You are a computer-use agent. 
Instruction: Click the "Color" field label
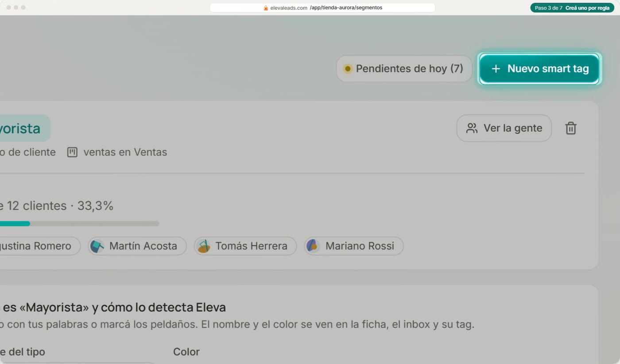(186, 352)
